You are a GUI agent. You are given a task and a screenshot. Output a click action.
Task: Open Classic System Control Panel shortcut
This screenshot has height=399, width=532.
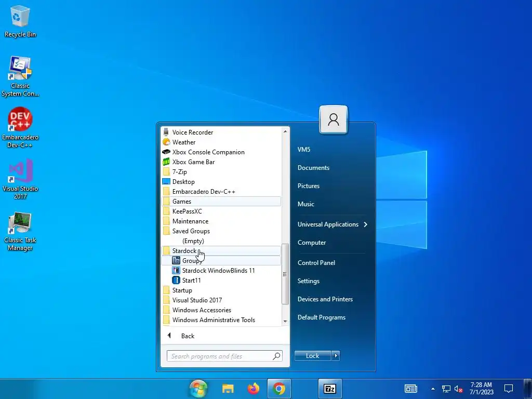[x=20, y=77]
